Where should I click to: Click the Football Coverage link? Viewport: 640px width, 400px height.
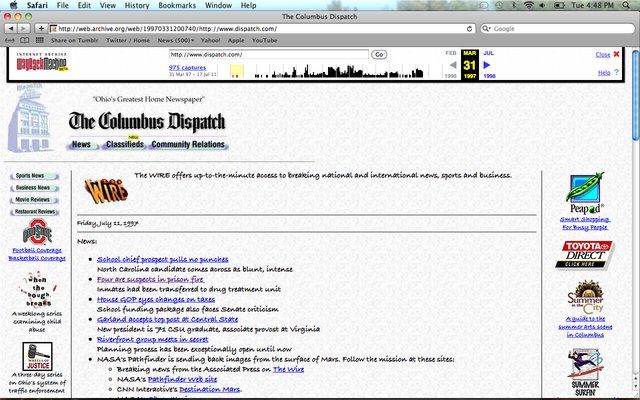37,250
